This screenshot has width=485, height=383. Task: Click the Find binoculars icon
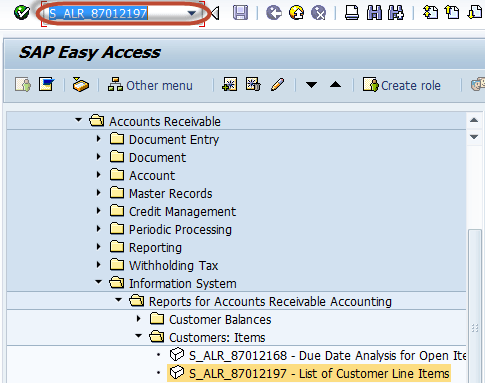(x=374, y=13)
